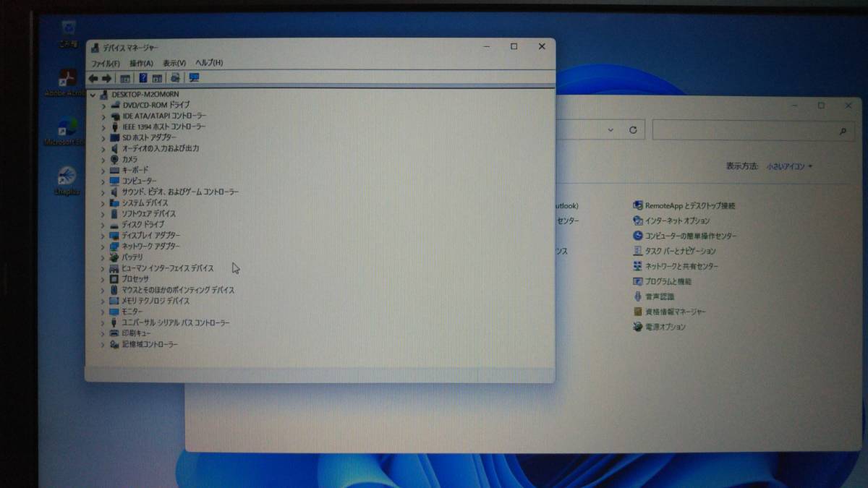The image size is (868, 488).
Task: Open the 操作(A) menu
Action: (143, 63)
